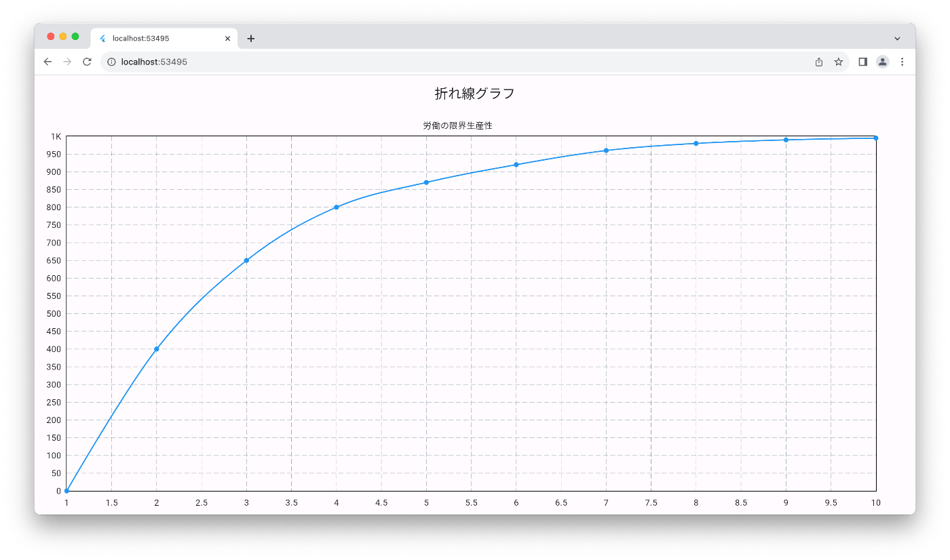The height and width of the screenshot is (560, 950).
Task: Click the data point at x=8
Action: coord(696,143)
